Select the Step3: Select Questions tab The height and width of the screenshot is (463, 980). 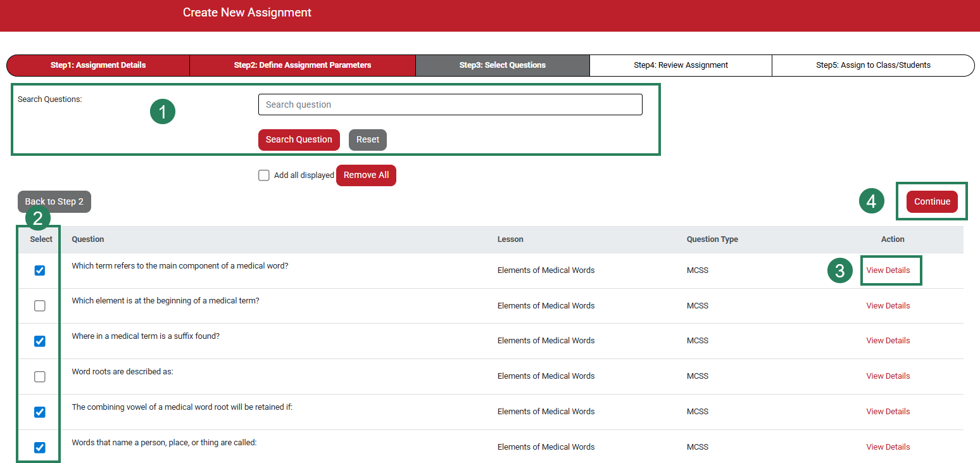pyautogui.click(x=502, y=65)
